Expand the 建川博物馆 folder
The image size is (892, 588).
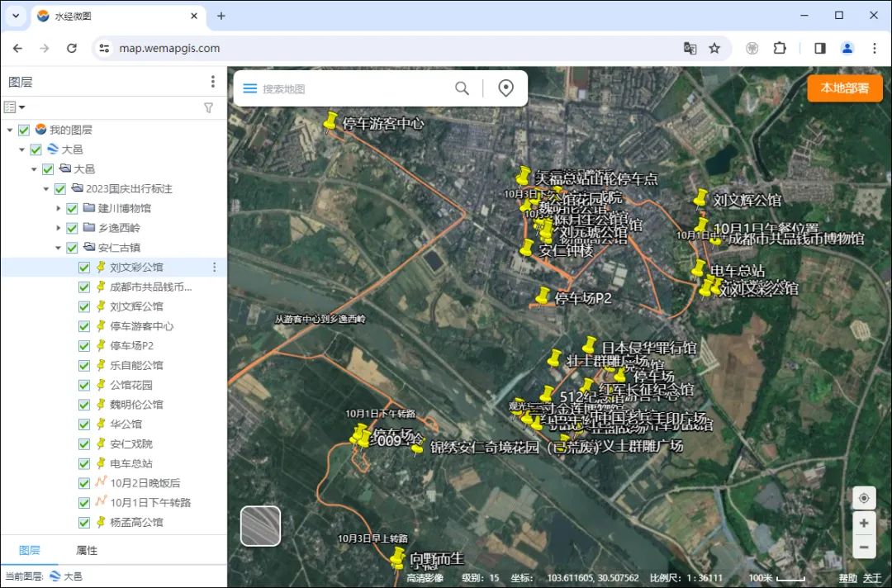[x=59, y=208]
